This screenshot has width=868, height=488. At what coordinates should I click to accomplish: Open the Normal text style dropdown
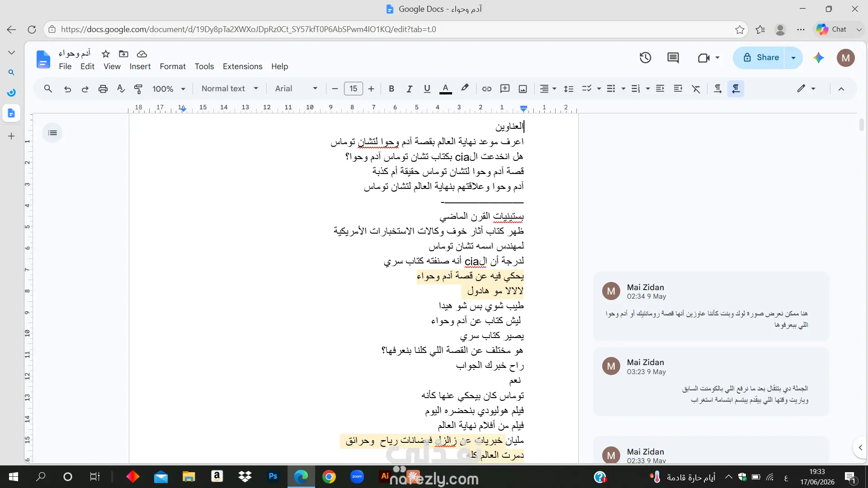(230, 89)
